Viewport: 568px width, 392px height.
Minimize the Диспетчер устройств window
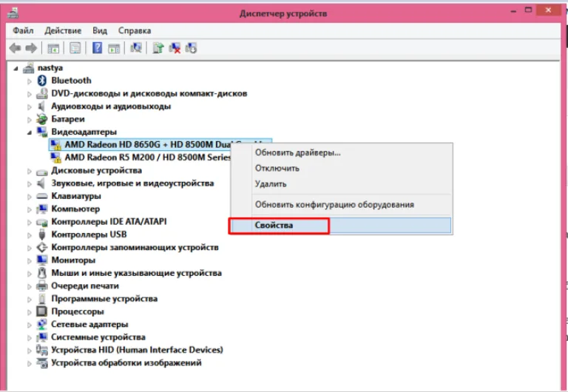pyautogui.click(x=513, y=11)
